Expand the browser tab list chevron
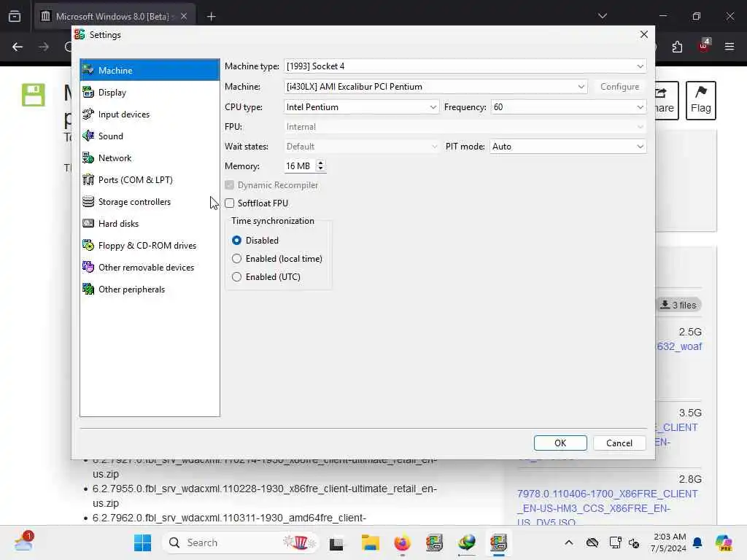Viewport: 747px width, 560px height. point(602,16)
